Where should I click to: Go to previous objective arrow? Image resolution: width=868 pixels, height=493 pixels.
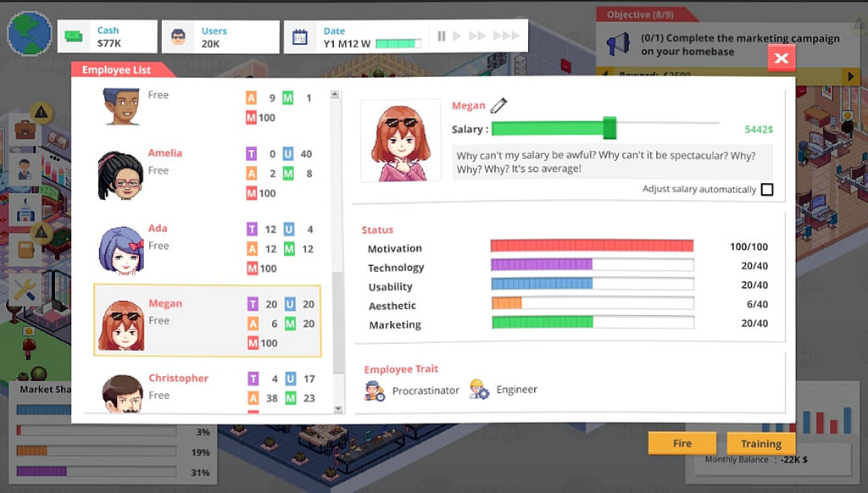605,75
